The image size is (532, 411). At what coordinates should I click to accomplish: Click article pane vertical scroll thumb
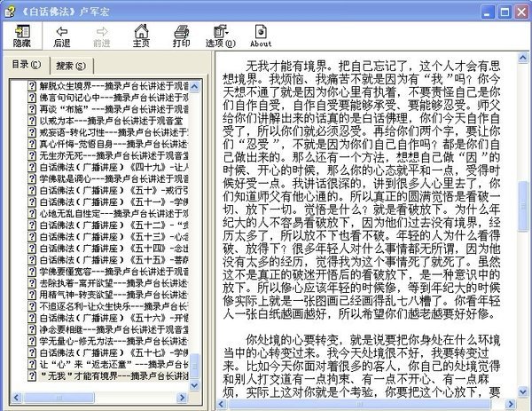click(x=523, y=207)
